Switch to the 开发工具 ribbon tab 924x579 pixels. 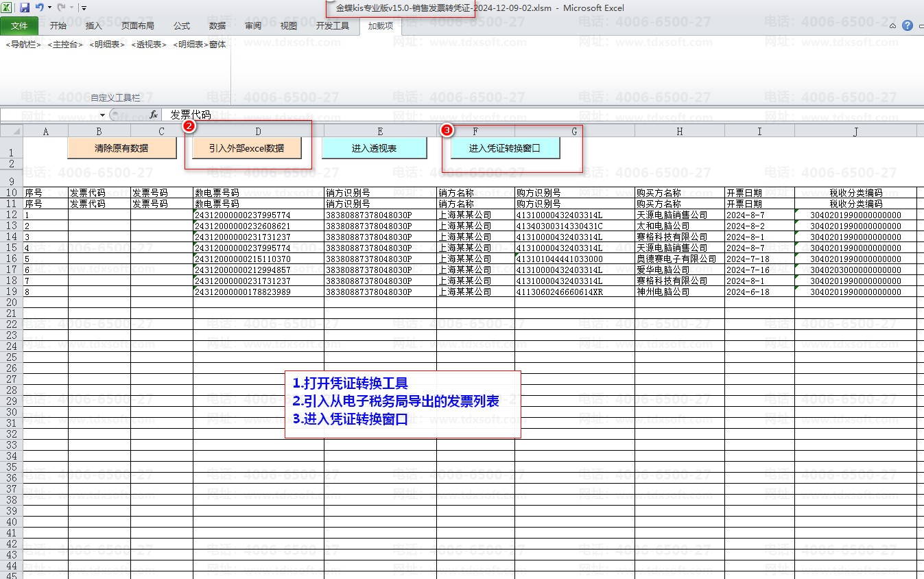click(332, 26)
